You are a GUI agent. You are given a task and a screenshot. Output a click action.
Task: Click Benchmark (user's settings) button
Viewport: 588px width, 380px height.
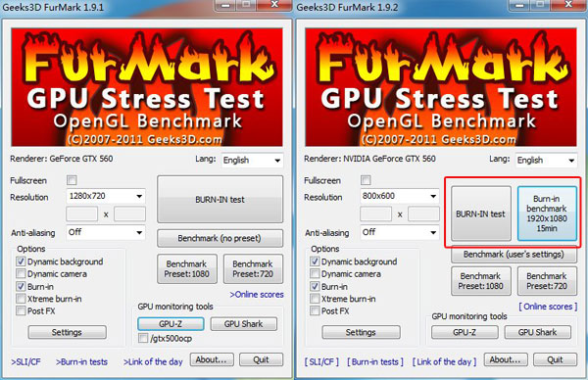coord(514,255)
